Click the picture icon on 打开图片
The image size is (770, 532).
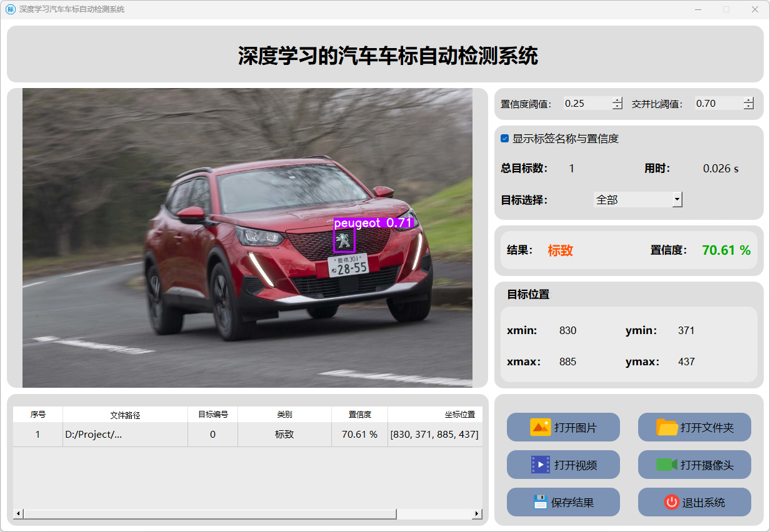coord(540,427)
